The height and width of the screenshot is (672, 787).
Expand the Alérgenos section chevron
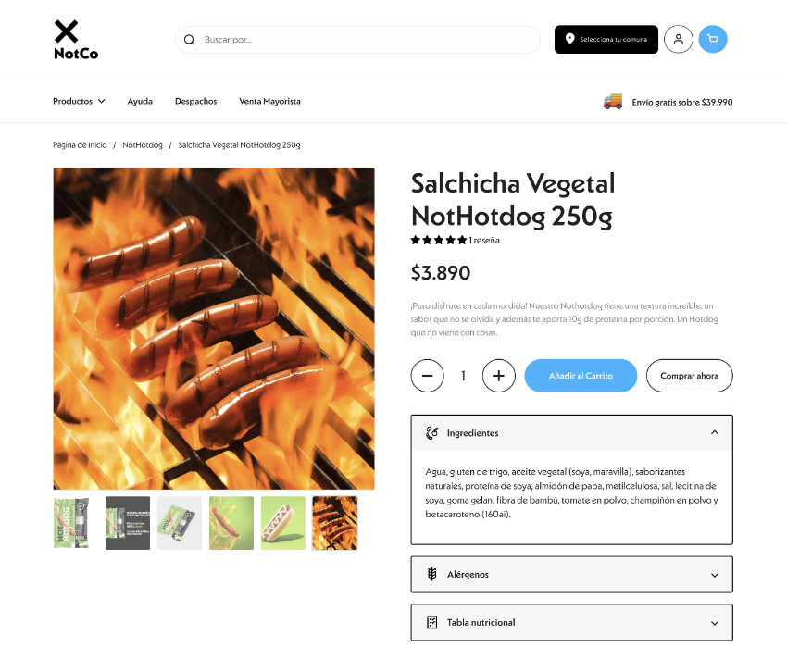(x=714, y=575)
